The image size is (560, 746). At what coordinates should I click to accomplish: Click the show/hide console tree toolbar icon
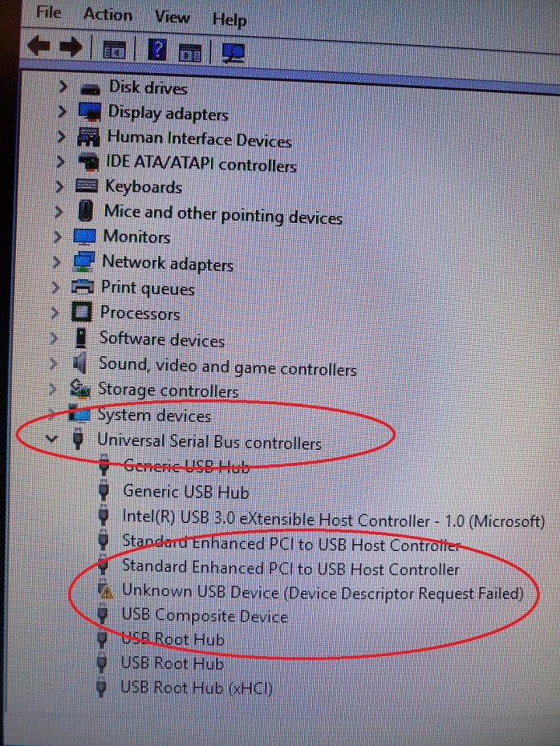tap(115, 50)
